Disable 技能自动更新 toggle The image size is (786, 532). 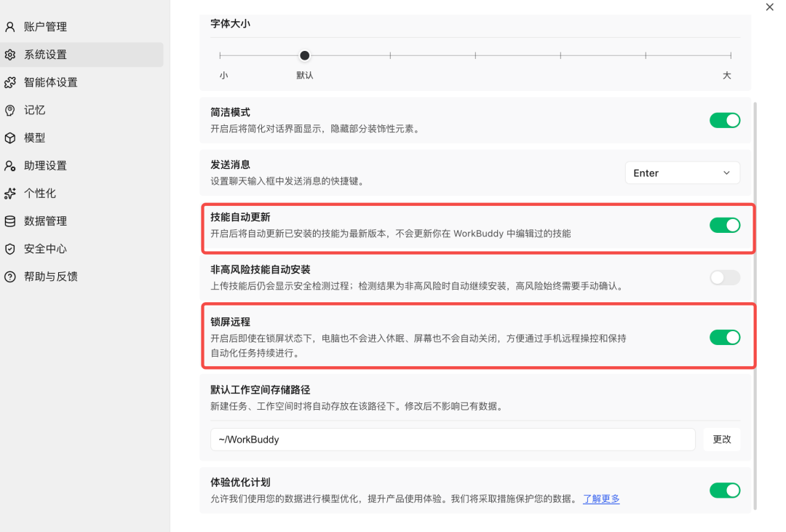725,225
